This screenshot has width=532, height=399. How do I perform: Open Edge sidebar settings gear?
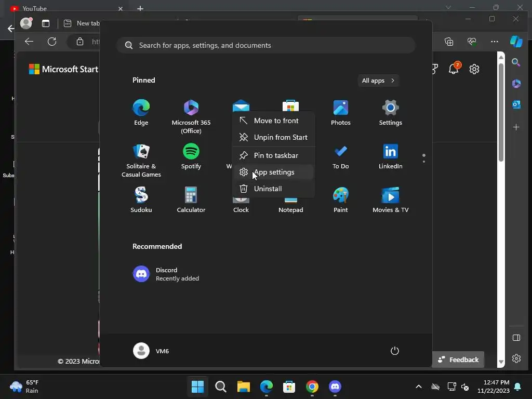pyautogui.click(x=516, y=358)
